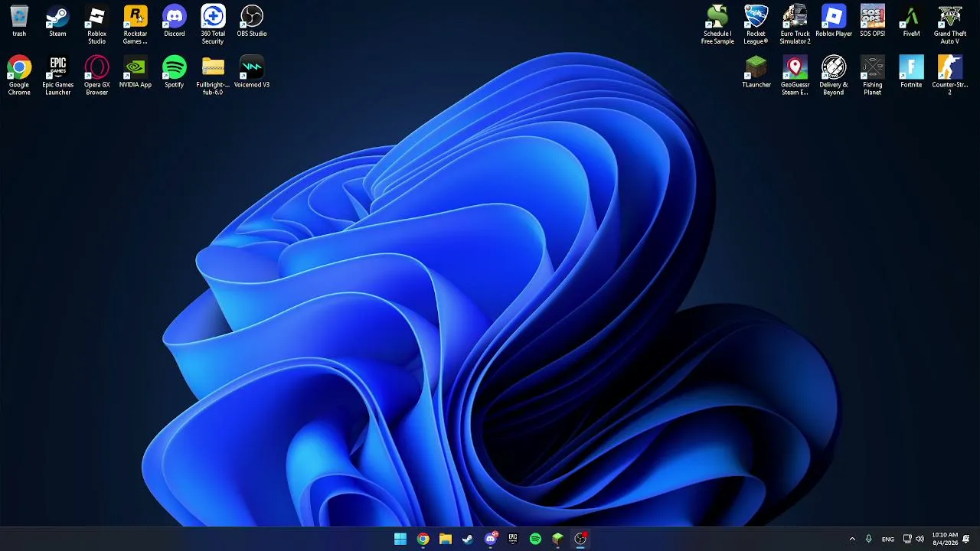Image resolution: width=980 pixels, height=551 pixels.
Task: Open TLauncher from the taskbar
Action: click(557, 539)
